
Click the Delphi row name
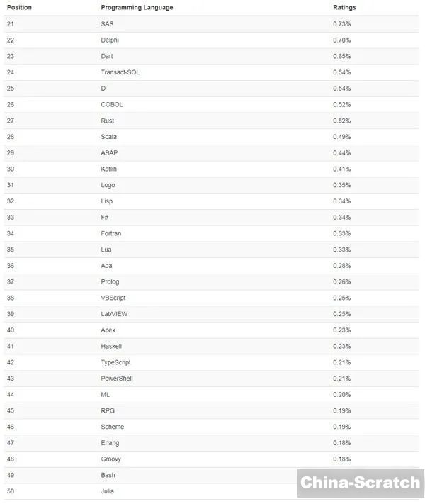pyautogui.click(x=110, y=40)
